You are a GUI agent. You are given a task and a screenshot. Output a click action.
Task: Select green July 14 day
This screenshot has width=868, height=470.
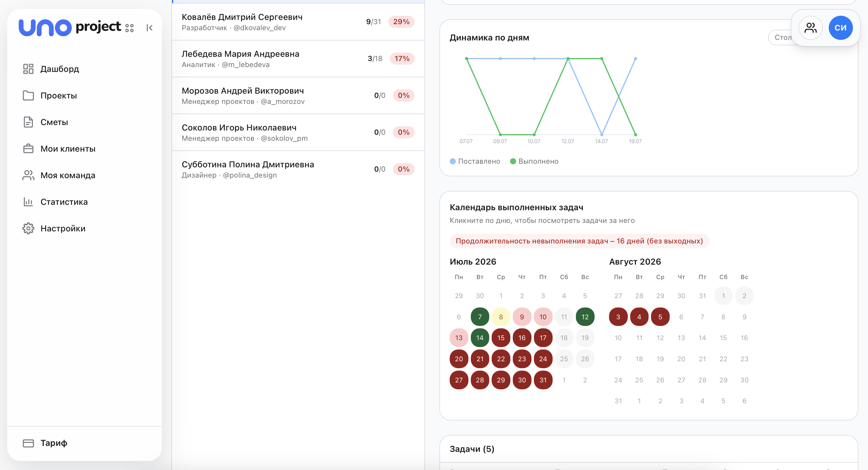pos(480,338)
